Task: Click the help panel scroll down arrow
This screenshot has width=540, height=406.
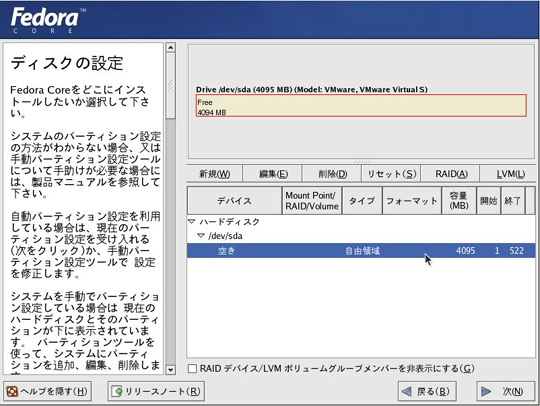Action: click(170, 370)
